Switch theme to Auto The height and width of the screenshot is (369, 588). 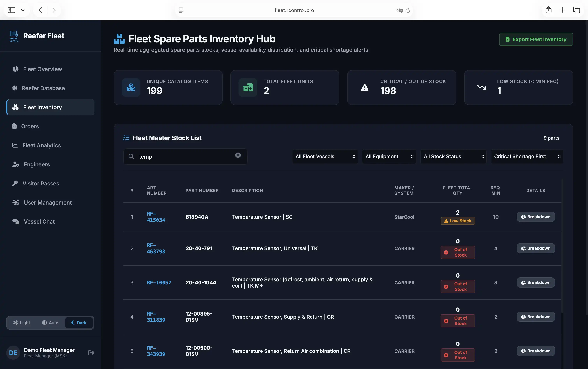pyautogui.click(x=50, y=323)
